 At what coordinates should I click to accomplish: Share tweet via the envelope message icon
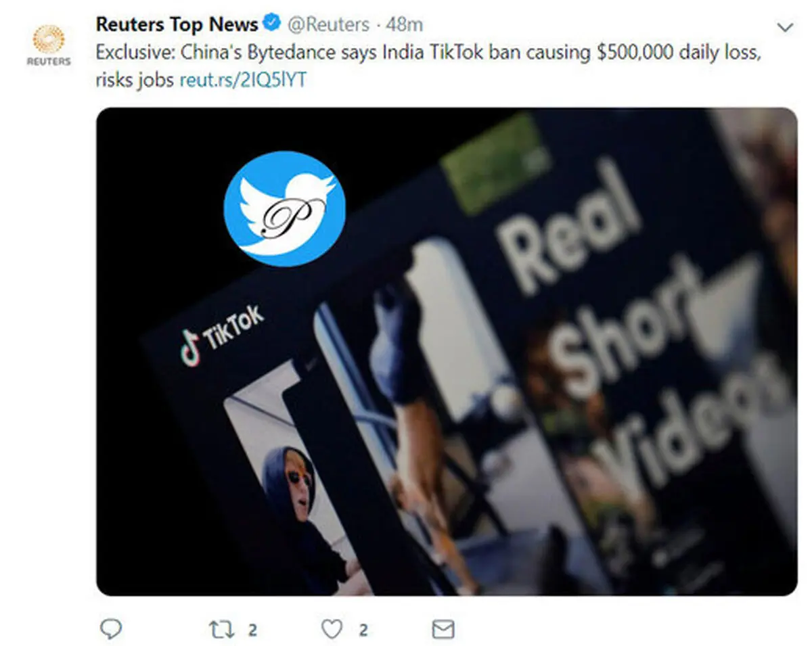coord(443,630)
